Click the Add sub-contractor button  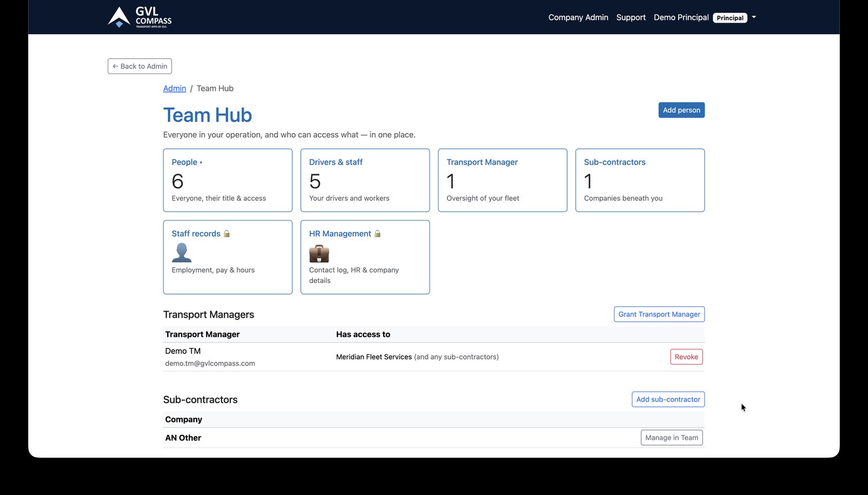pos(668,399)
